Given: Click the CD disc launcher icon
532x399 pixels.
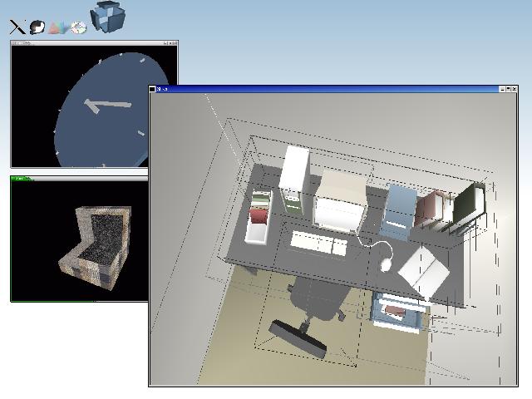Looking at the screenshot, I should pos(78,27).
